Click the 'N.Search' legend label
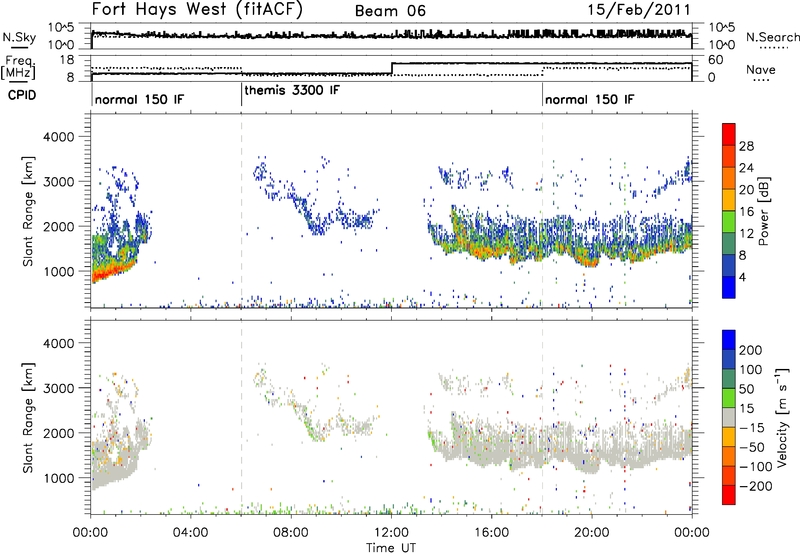The height and width of the screenshot is (554, 800). click(x=773, y=37)
